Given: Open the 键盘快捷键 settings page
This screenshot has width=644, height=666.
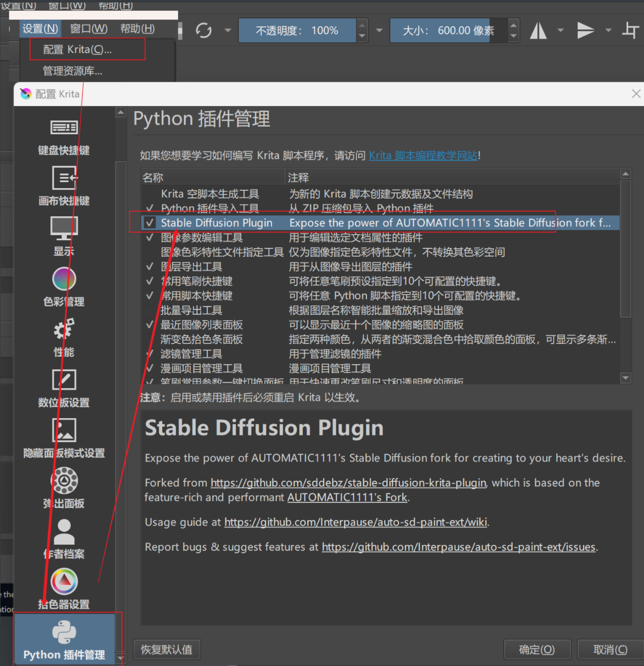Looking at the screenshot, I should (x=63, y=136).
